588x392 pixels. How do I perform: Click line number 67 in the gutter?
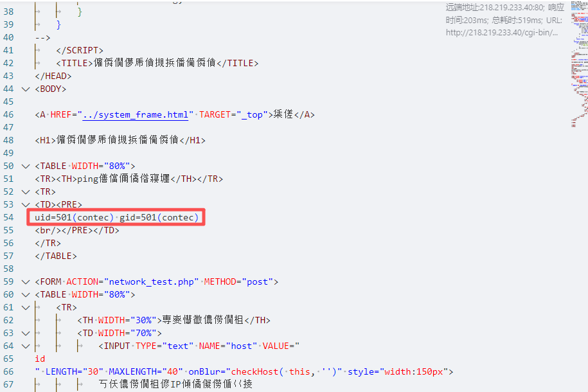click(8, 384)
